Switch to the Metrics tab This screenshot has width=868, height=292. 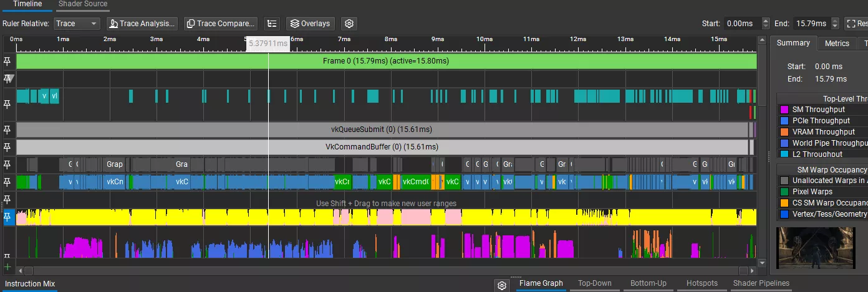837,44
